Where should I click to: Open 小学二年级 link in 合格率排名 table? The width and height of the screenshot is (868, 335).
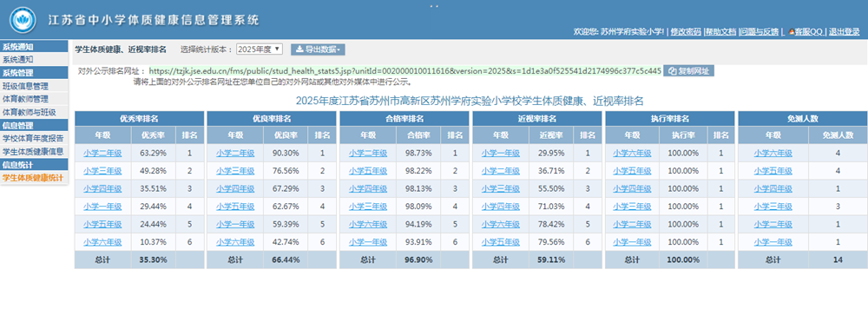pos(368,153)
